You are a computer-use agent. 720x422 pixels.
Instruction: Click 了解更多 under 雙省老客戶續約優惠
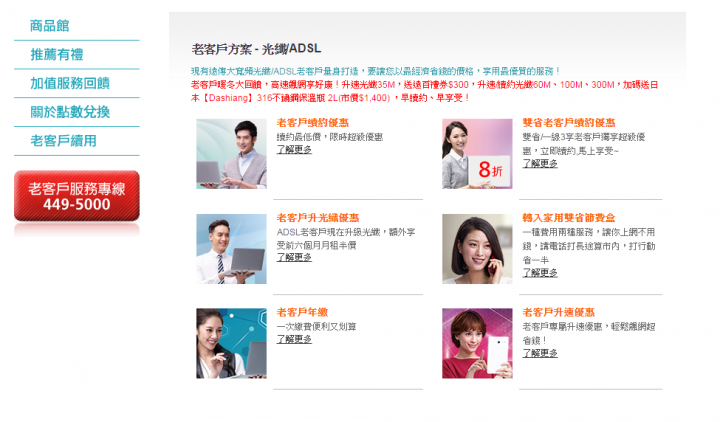(x=540, y=164)
